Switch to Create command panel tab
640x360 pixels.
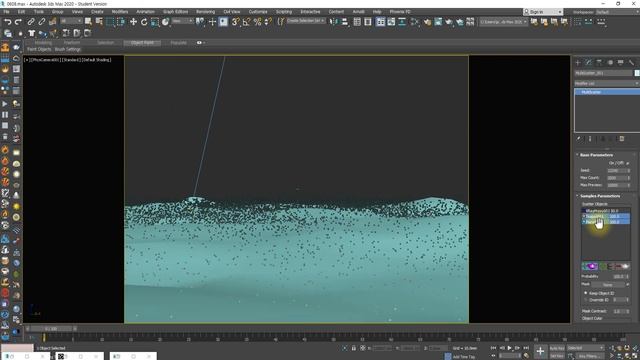pos(578,62)
